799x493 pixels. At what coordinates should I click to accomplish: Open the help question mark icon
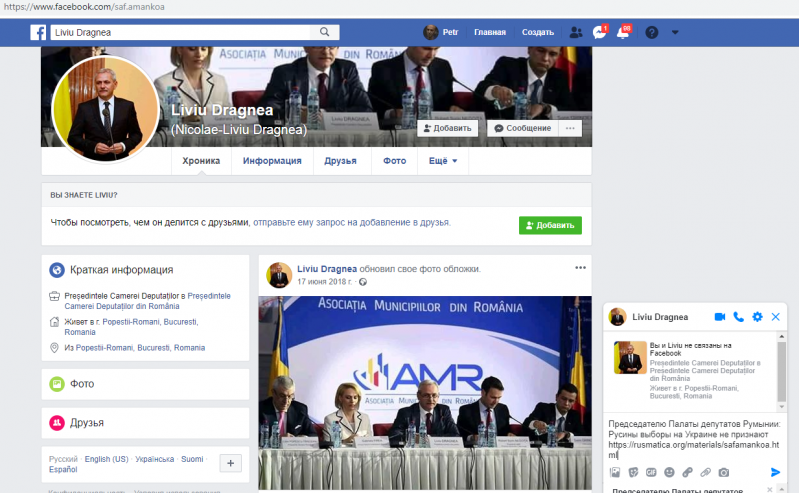pyautogui.click(x=651, y=32)
